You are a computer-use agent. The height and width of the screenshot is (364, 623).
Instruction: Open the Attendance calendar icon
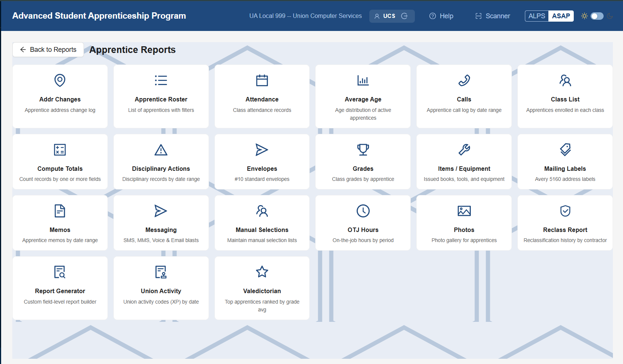(x=262, y=80)
